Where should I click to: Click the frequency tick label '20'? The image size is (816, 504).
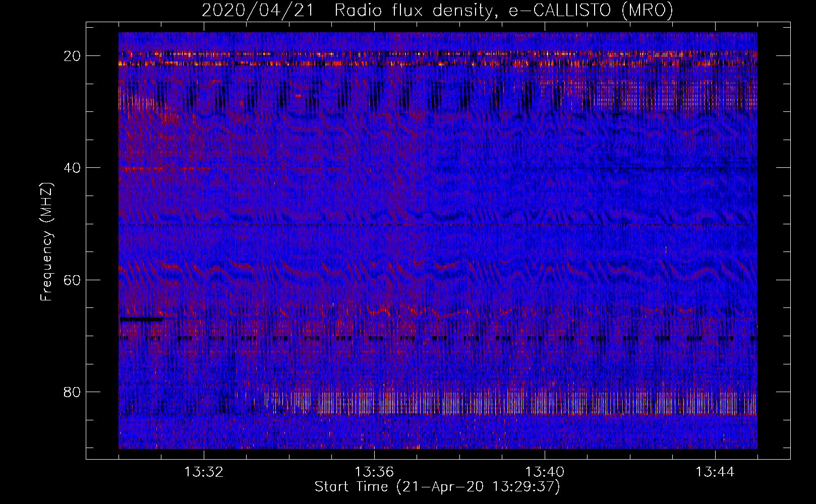(72, 55)
